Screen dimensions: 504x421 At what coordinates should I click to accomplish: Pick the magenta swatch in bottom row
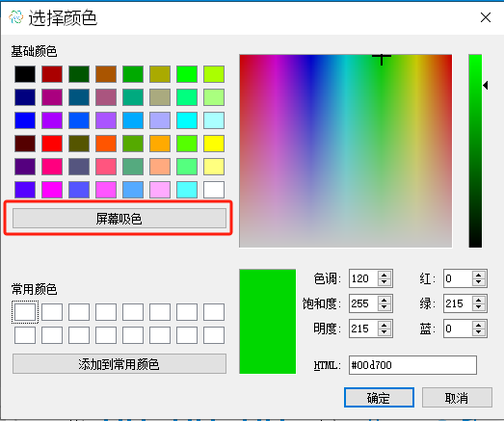tap(52, 190)
